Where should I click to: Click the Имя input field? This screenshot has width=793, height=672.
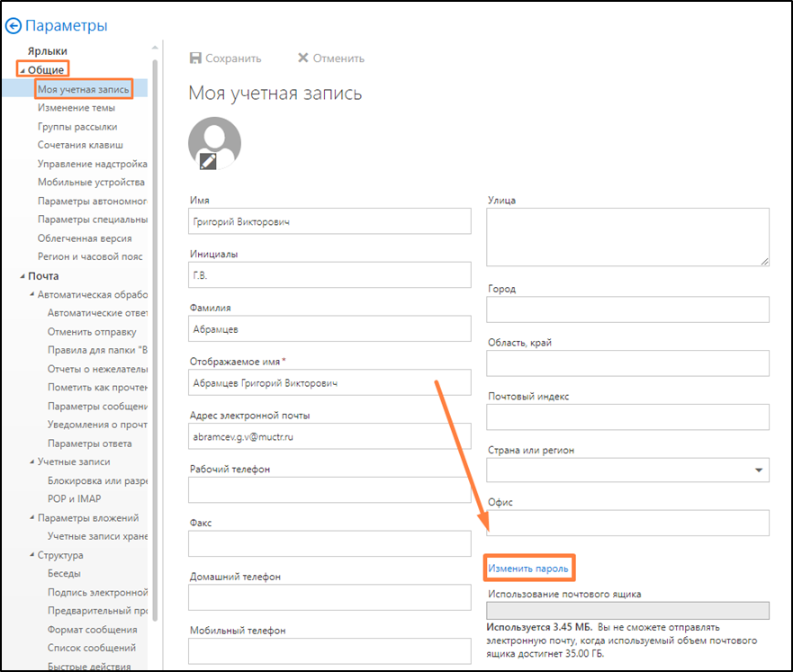pos(329,221)
